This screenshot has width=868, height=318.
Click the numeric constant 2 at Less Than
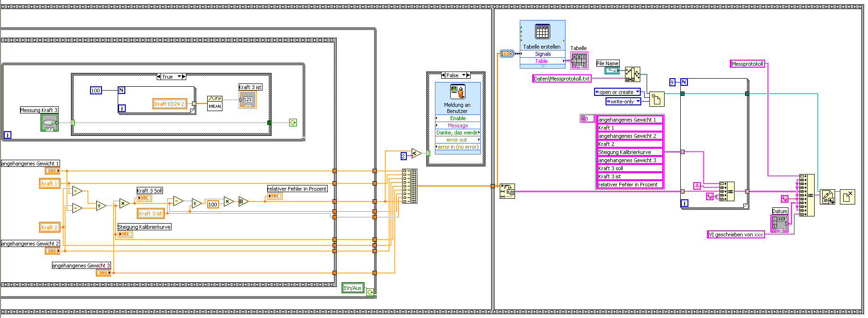(x=404, y=156)
